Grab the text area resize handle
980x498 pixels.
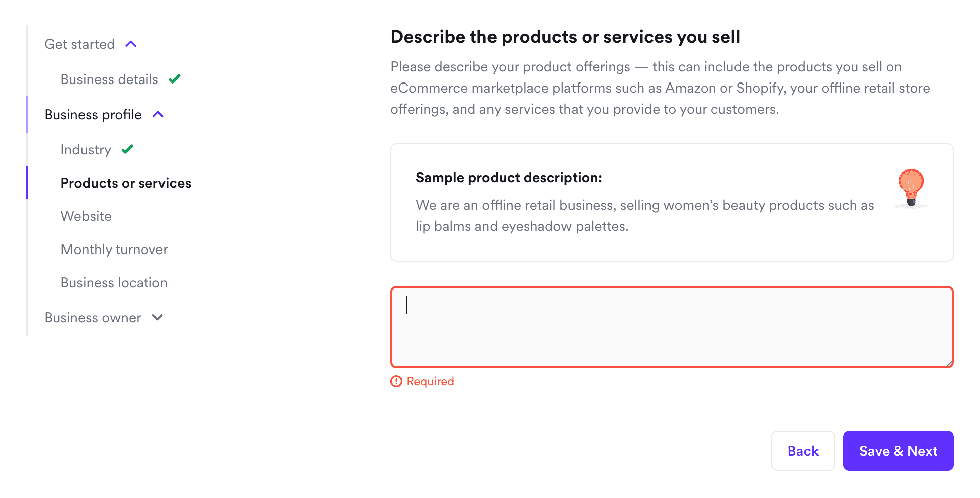949,363
